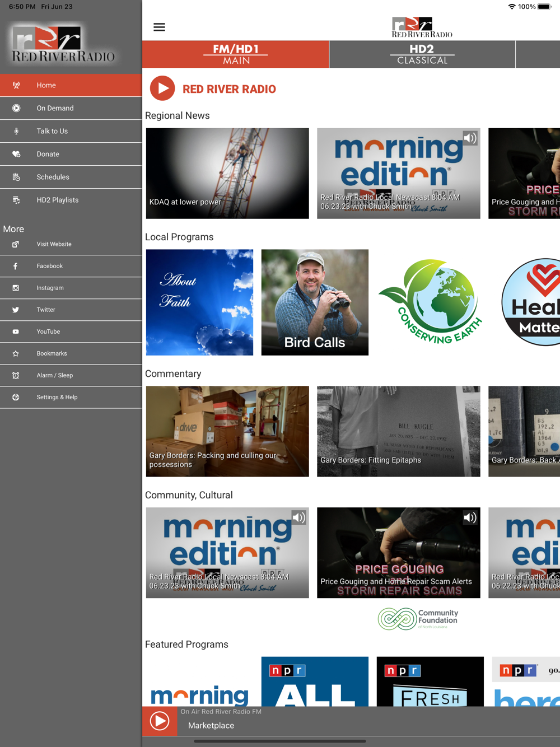
Task: Click RED RIVER RADIO station title text
Action: pyautogui.click(x=229, y=89)
